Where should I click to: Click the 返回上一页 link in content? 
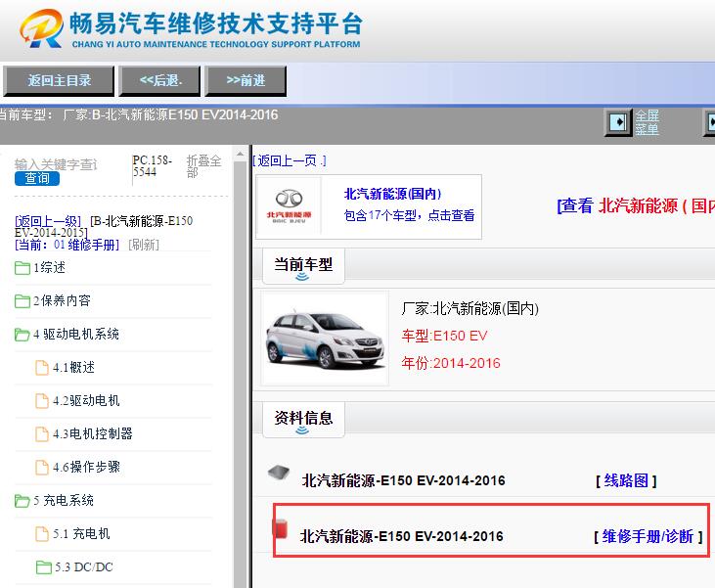(290, 160)
